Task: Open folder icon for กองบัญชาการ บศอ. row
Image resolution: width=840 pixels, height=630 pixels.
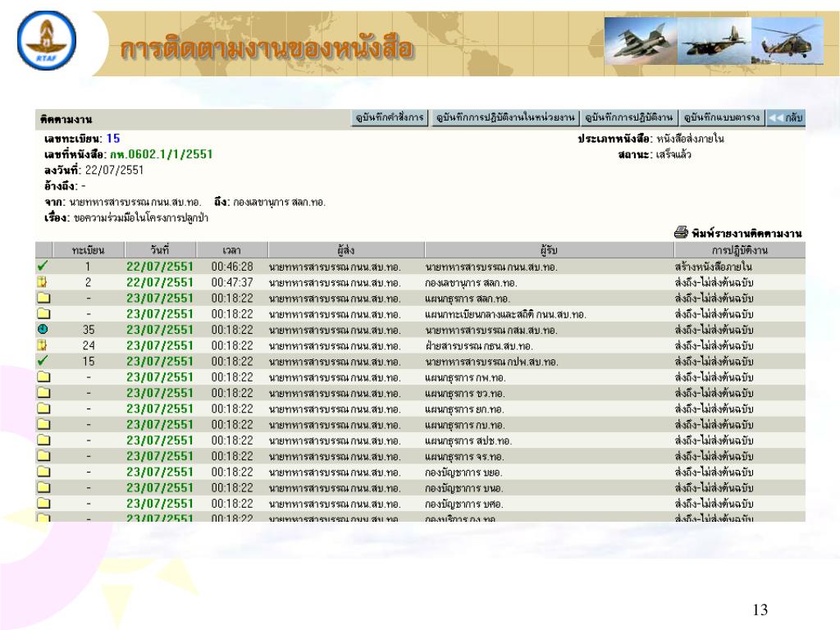Action: point(43,503)
